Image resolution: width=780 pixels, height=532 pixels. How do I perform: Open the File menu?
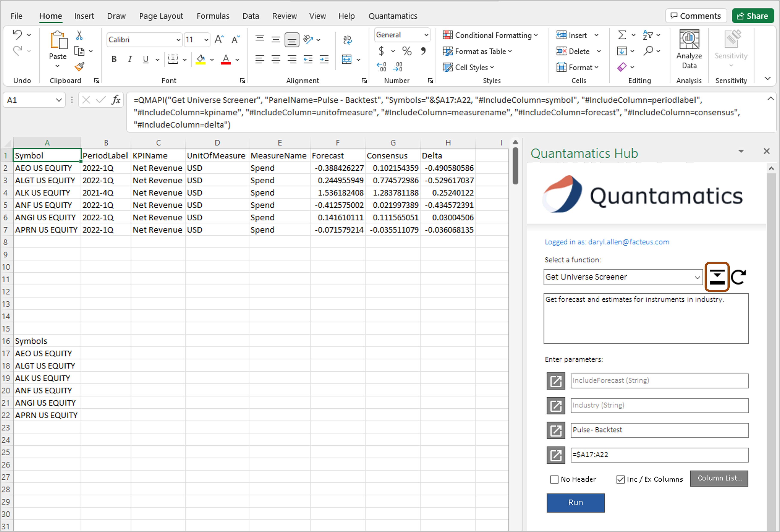coord(16,16)
